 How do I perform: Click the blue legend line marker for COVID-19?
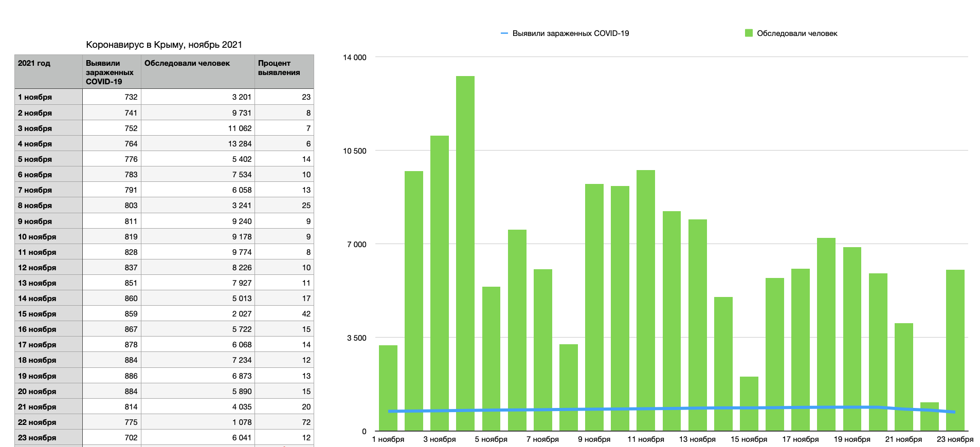504,33
